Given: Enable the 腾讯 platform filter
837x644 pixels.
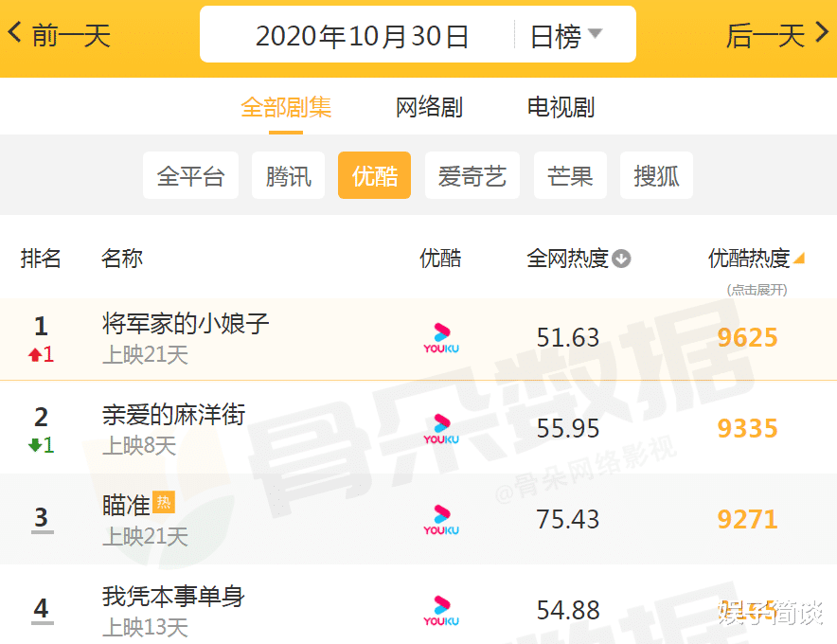Looking at the screenshot, I should coord(288,175).
